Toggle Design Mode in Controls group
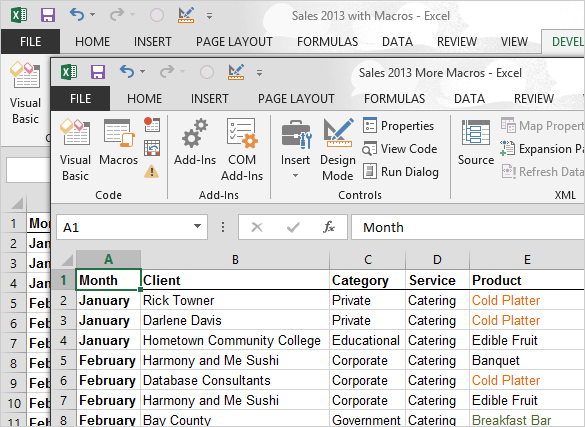 (338, 150)
